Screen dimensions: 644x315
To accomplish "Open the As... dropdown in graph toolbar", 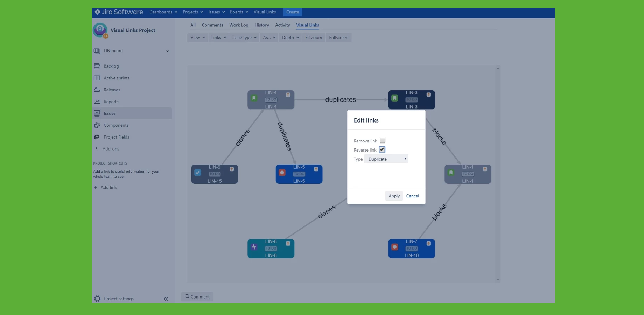I will tap(269, 38).
